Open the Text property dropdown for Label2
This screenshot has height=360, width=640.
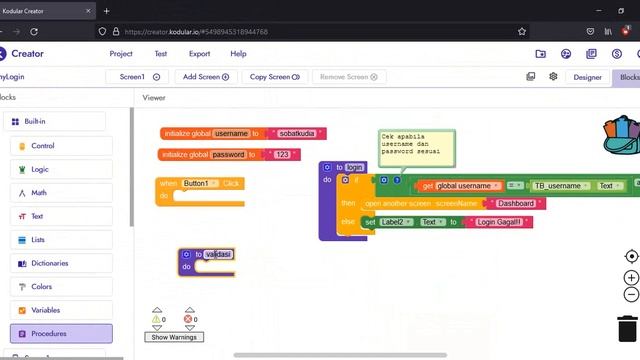coord(433,222)
